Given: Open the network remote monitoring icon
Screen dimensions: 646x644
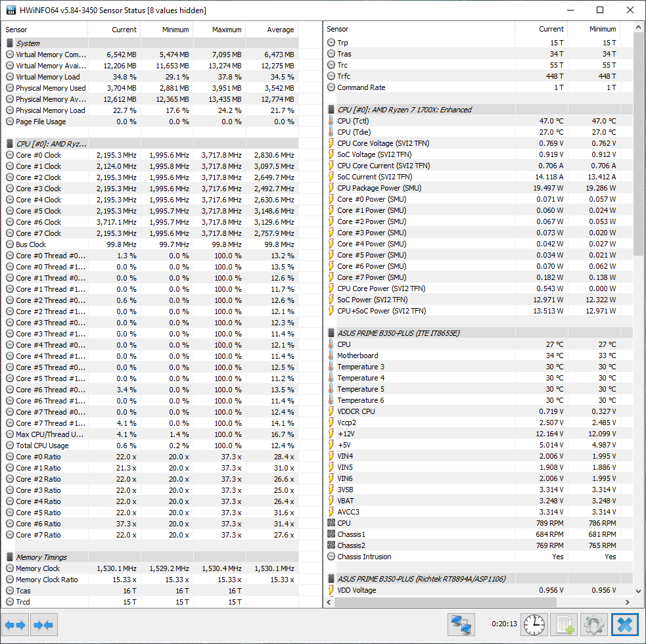Looking at the screenshot, I should [461, 625].
